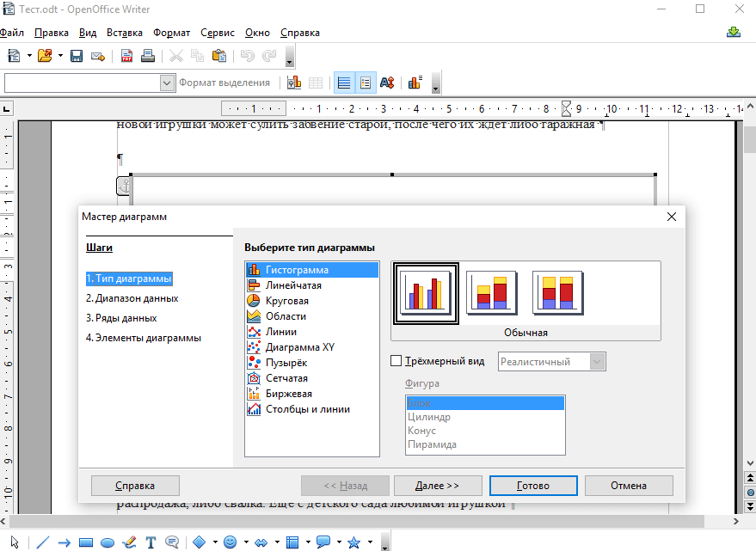Select the Block Arrows double-arrow icon

(261, 542)
